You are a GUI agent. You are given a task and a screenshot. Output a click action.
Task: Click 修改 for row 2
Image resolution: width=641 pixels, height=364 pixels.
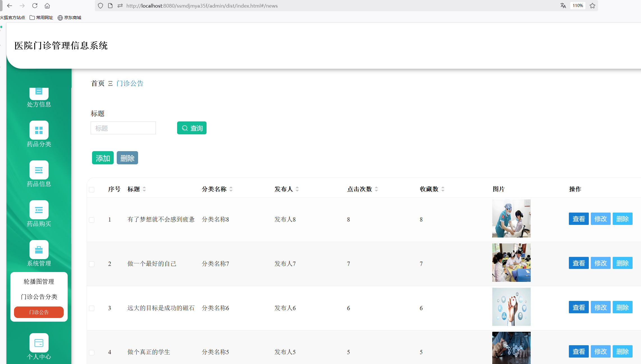click(600, 263)
